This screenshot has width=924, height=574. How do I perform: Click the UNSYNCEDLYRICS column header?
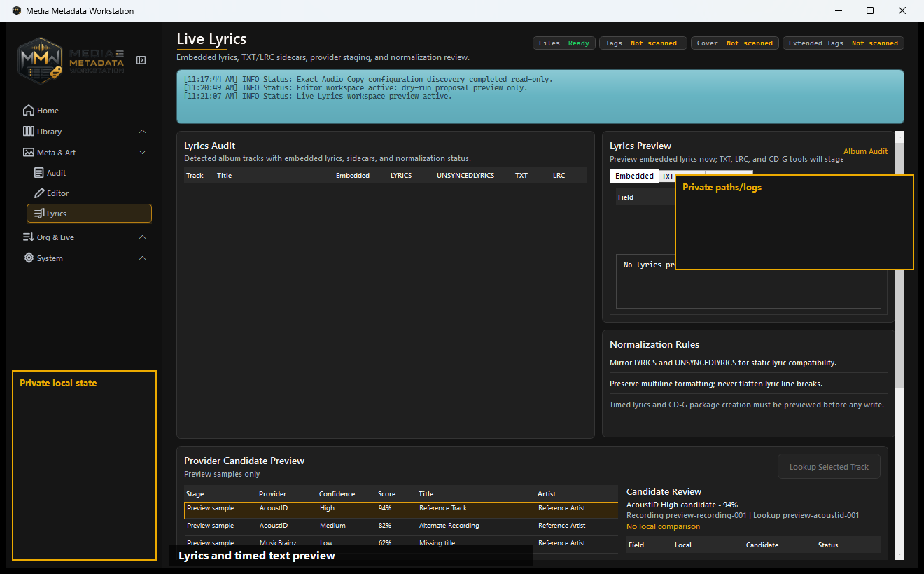pos(465,176)
